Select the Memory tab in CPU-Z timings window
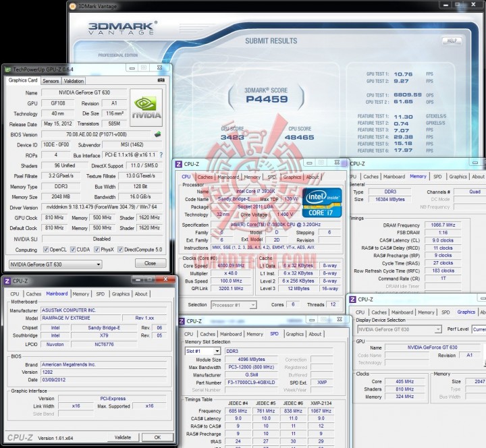Image resolution: width=486 pixels, height=448 pixels. tap(418, 176)
